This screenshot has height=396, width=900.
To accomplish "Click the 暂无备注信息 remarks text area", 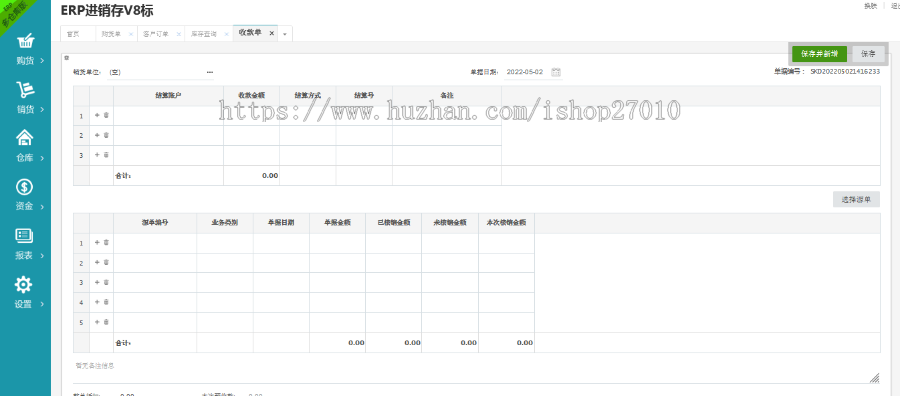I will [477, 371].
